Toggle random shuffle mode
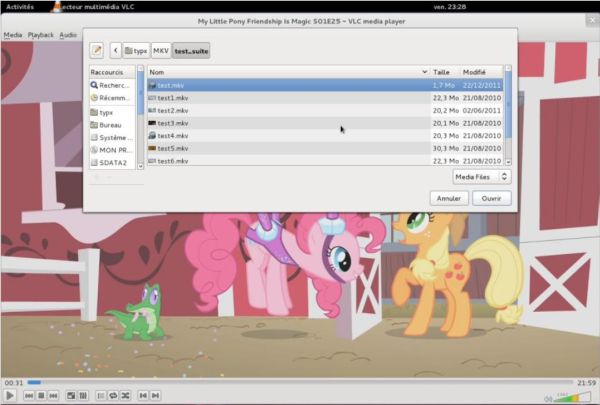Screen dimensions: 600x405 coord(127,396)
